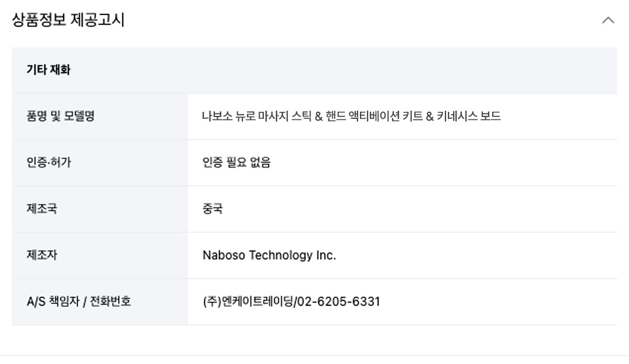Click the 제조자 label cell
This screenshot has height=364, width=629.
pyautogui.click(x=100, y=255)
